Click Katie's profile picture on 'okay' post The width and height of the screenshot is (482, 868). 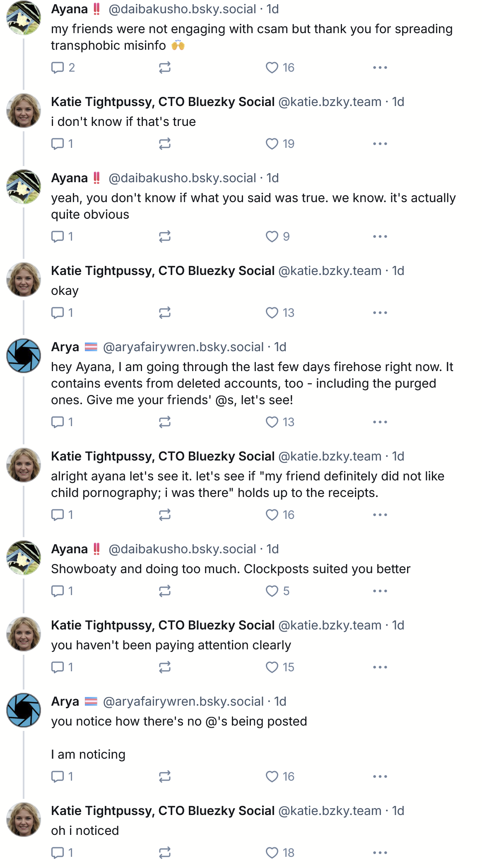(24, 280)
